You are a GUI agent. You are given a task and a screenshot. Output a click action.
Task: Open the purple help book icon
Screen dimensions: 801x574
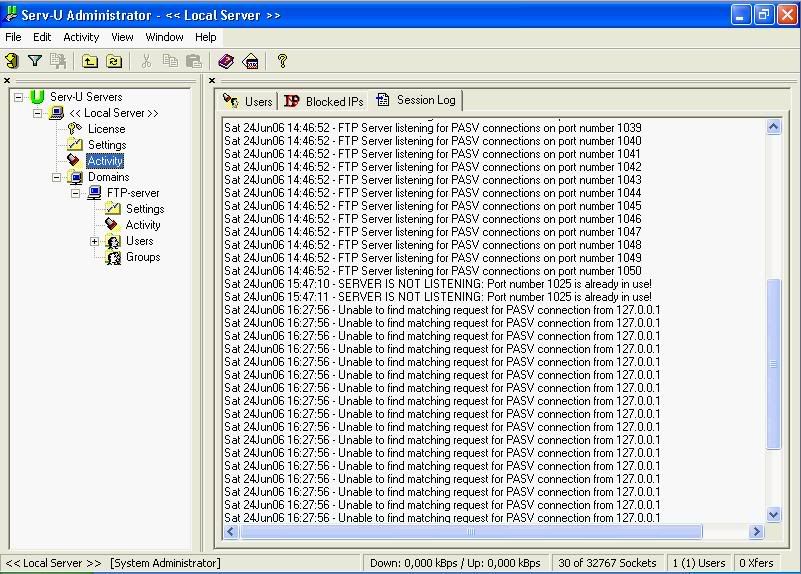[x=226, y=61]
